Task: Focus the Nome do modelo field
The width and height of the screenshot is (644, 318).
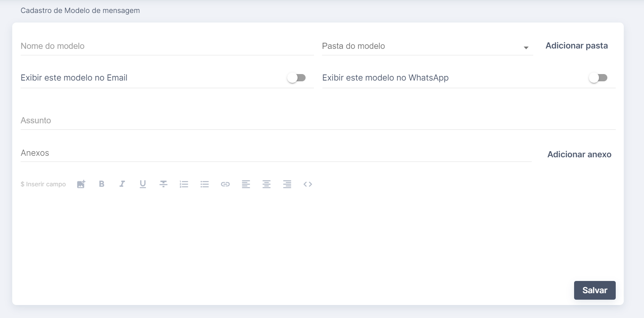Action: (x=167, y=47)
